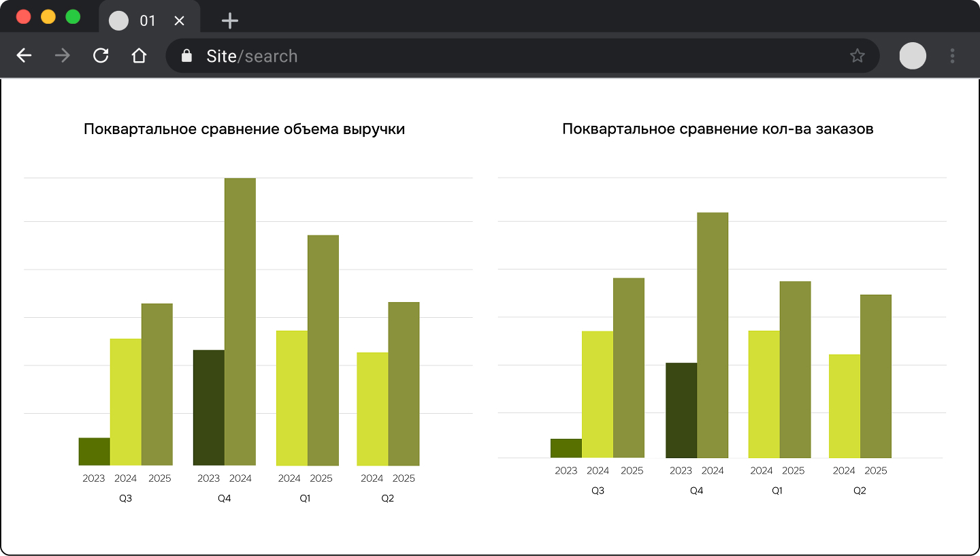Click the forward navigation arrow

[x=63, y=56]
